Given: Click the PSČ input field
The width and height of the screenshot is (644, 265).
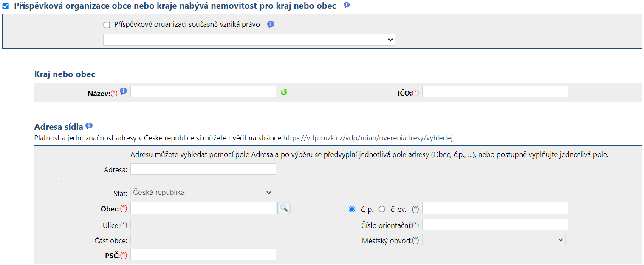Looking at the screenshot, I should [203, 255].
